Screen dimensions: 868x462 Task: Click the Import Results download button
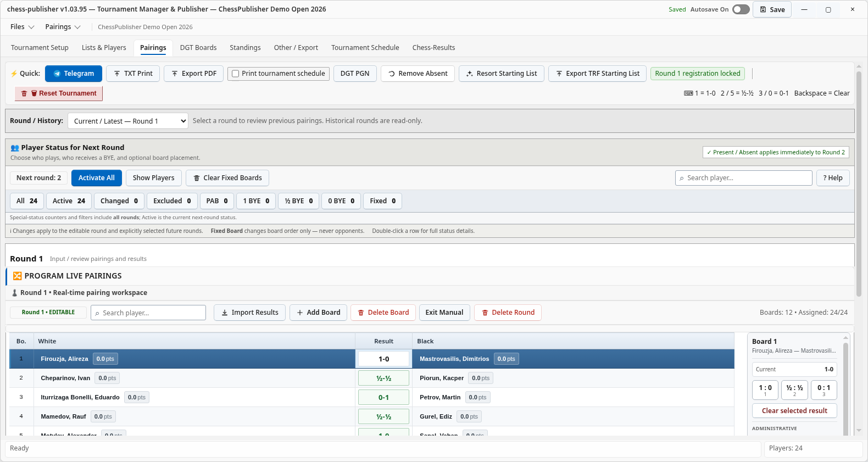(249, 313)
